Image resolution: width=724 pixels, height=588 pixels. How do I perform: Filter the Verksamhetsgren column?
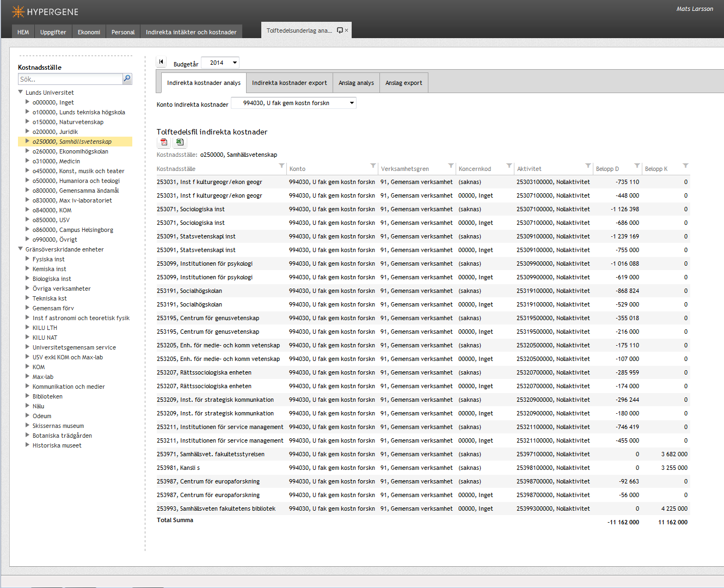[451, 166]
